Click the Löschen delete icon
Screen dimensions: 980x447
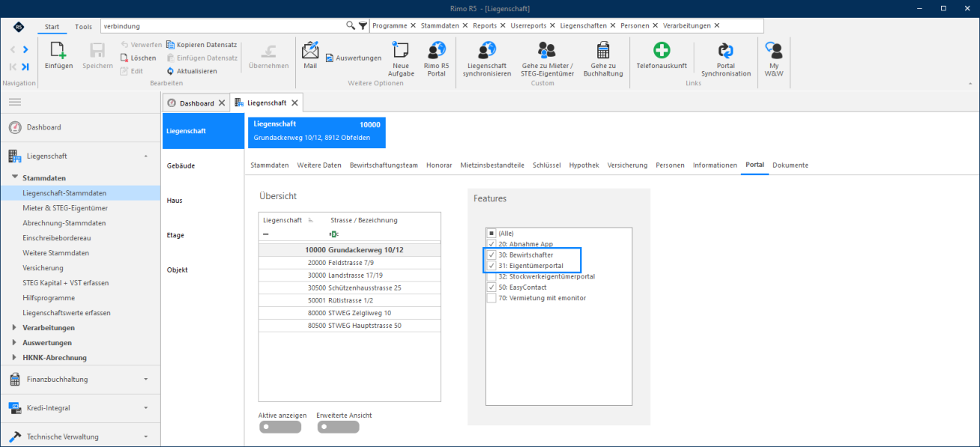point(125,58)
